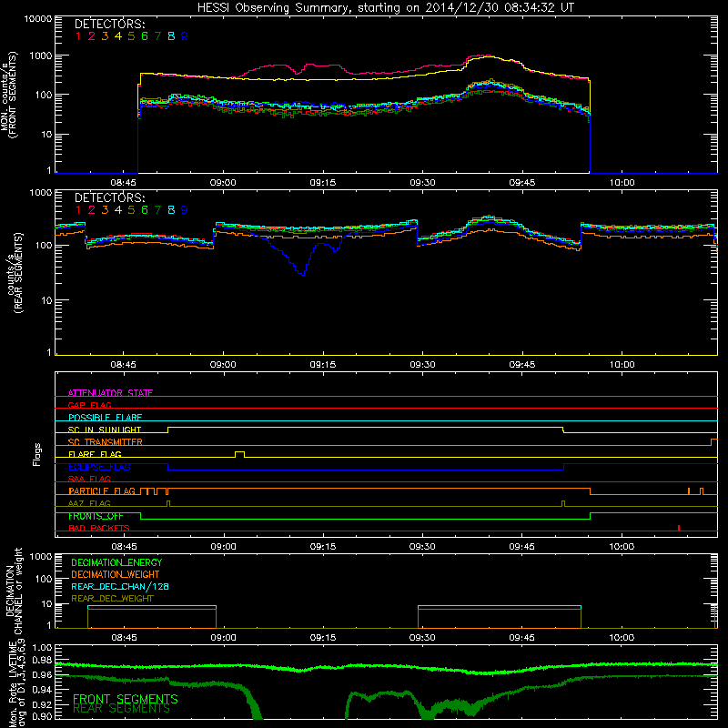Click the GAP_FLAG label

click(89, 405)
